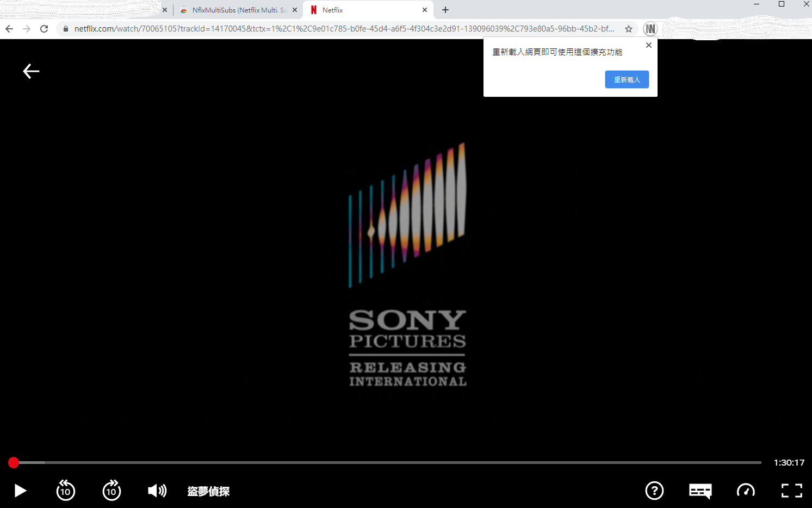Minimize the browser window
The width and height of the screenshot is (812, 508).
click(x=757, y=4)
